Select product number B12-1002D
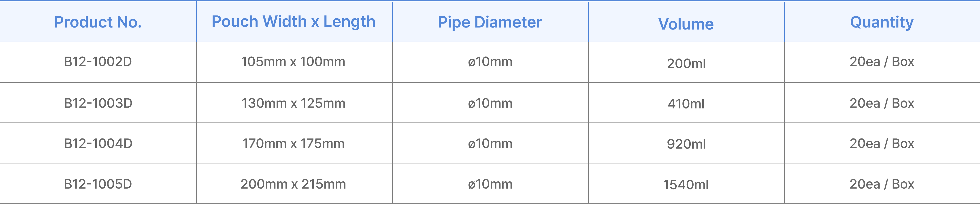The height and width of the screenshot is (204, 980). 98,62
